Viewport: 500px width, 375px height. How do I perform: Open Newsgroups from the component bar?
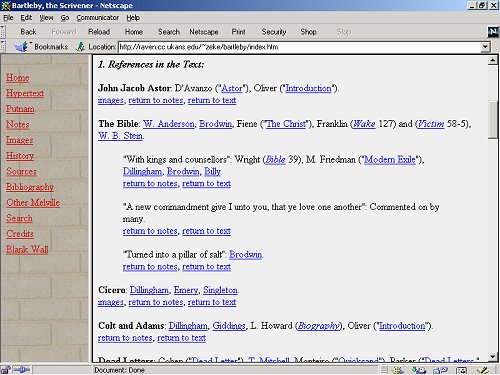(x=440, y=370)
